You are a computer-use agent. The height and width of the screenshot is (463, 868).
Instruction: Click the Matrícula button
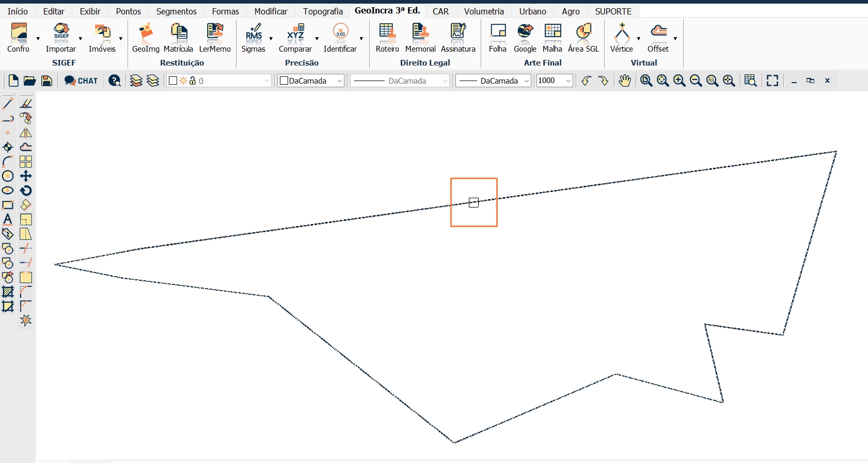coord(178,38)
